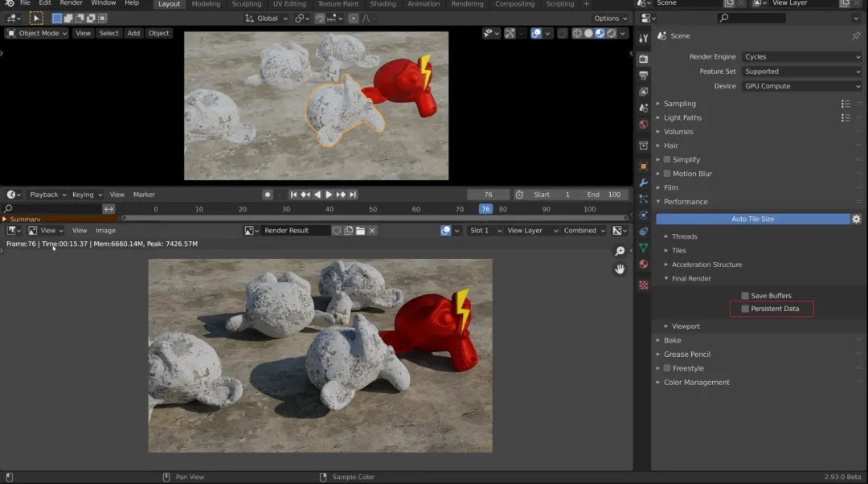Open the Object Mode dropdown
Viewport: 868px width, 484px height.
(x=37, y=33)
